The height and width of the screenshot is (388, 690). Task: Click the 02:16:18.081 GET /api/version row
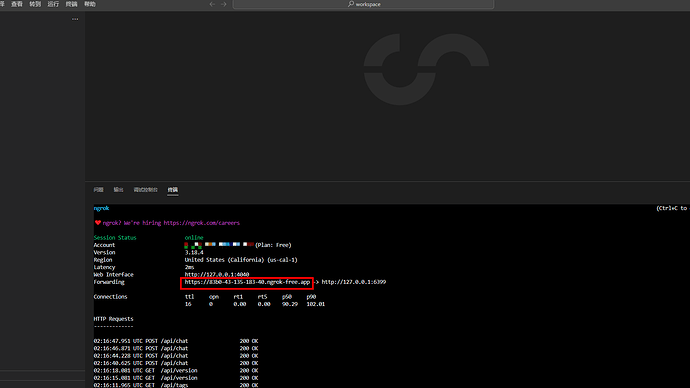point(176,370)
